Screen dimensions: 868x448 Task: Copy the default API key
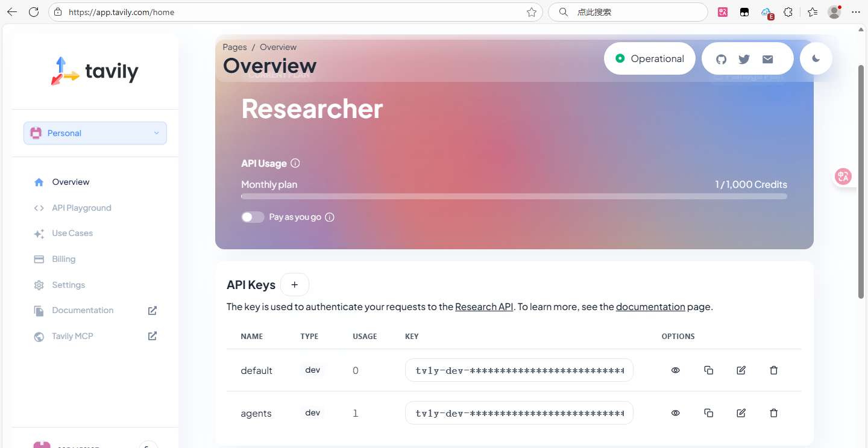[709, 370]
